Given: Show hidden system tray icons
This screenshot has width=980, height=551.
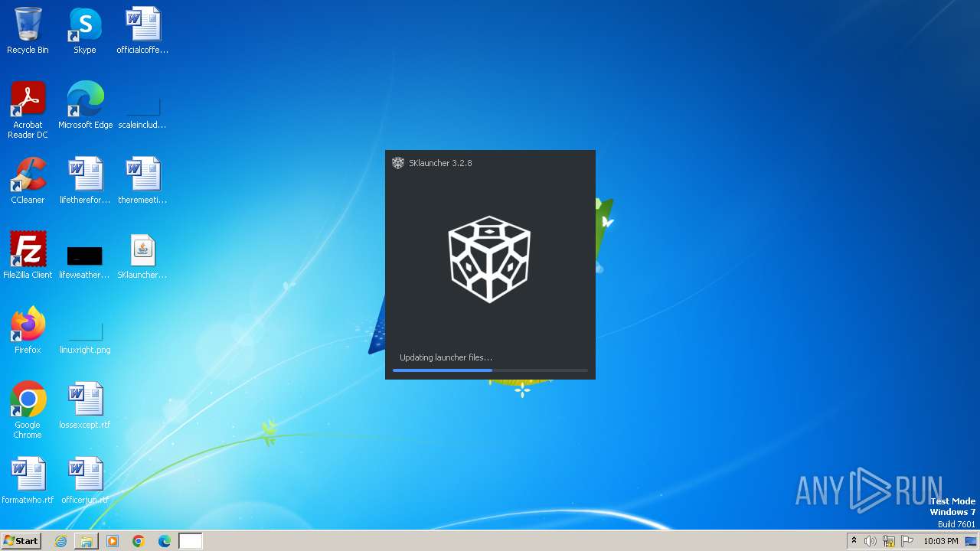Looking at the screenshot, I should [x=854, y=541].
